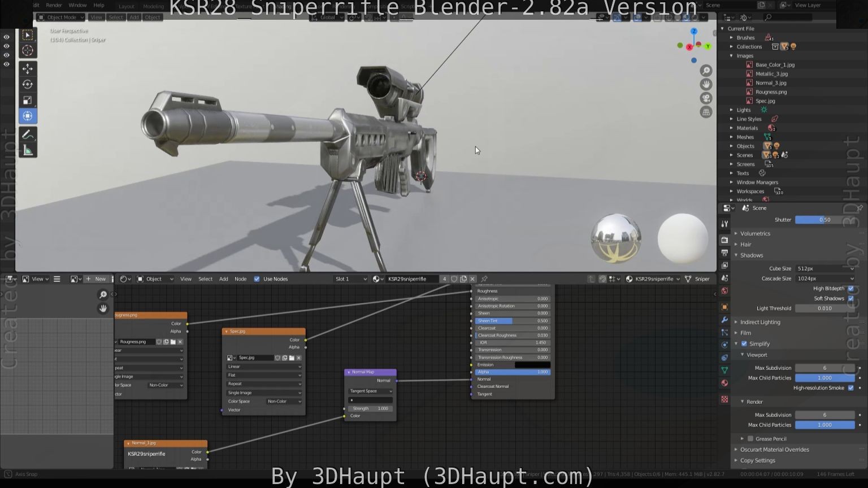Select the Move tool in the left toolbar
The image size is (868, 488).
pos(27,68)
